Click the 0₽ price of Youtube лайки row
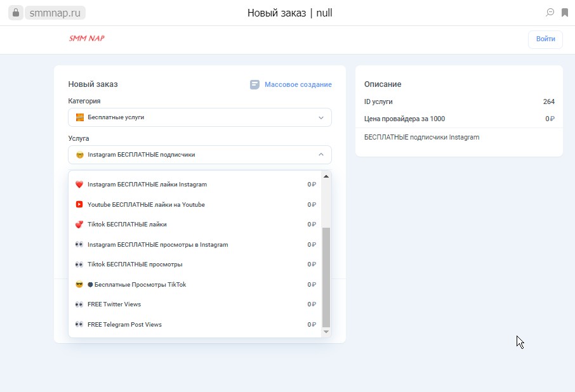The image size is (575, 392). pos(312,204)
